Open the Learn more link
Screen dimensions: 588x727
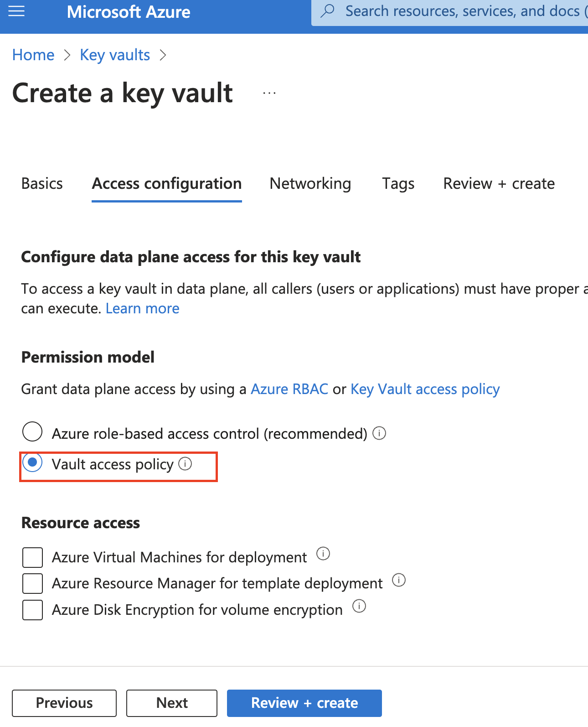tap(142, 308)
